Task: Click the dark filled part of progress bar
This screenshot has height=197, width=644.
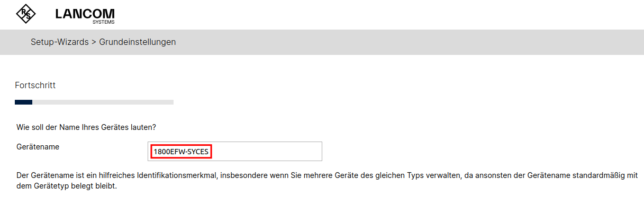Action: click(23, 102)
